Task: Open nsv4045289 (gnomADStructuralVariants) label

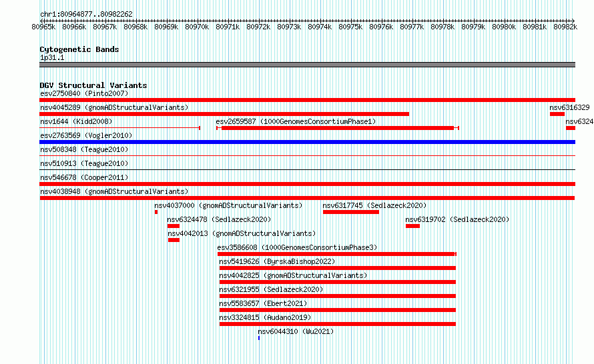Action: click(114, 107)
